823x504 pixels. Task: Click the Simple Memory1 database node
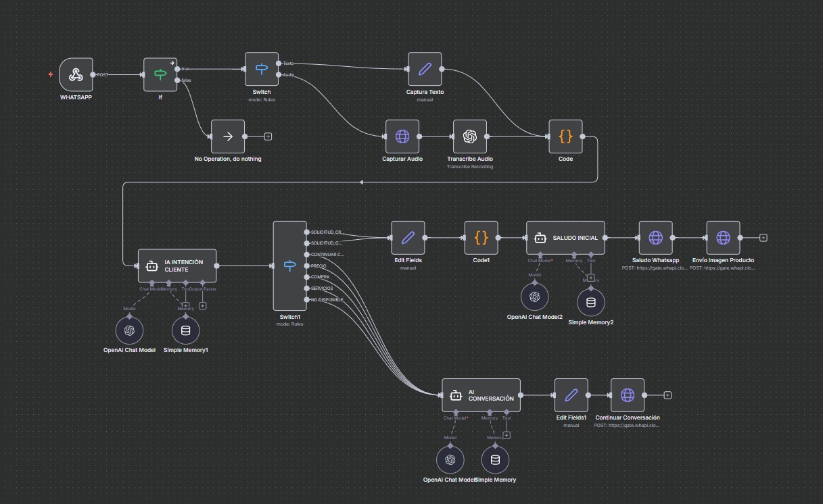186,330
